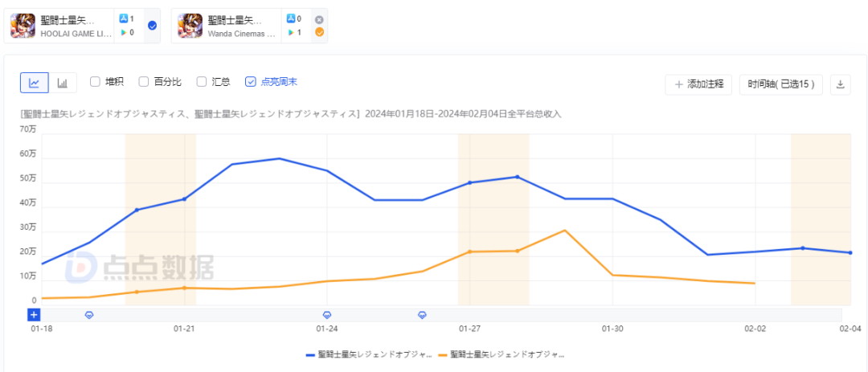
Task: Click the blue plus icon on the timeline
Action: tap(34, 314)
